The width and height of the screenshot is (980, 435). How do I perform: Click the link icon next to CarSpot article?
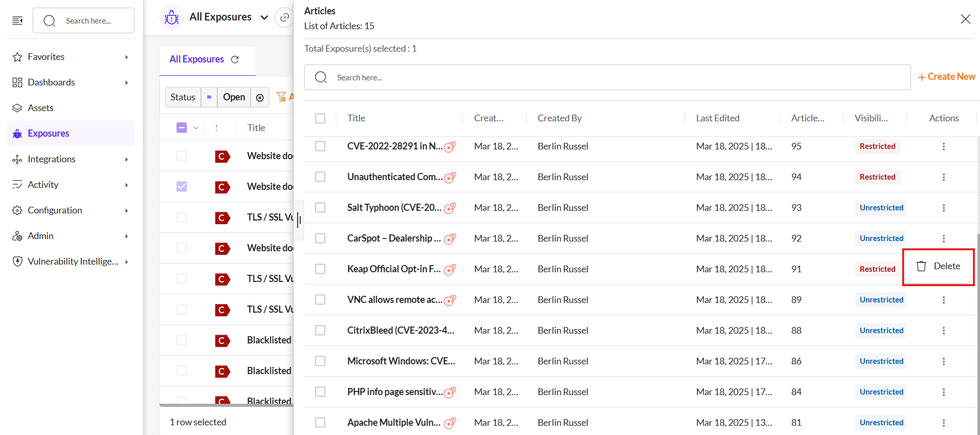click(450, 239)
